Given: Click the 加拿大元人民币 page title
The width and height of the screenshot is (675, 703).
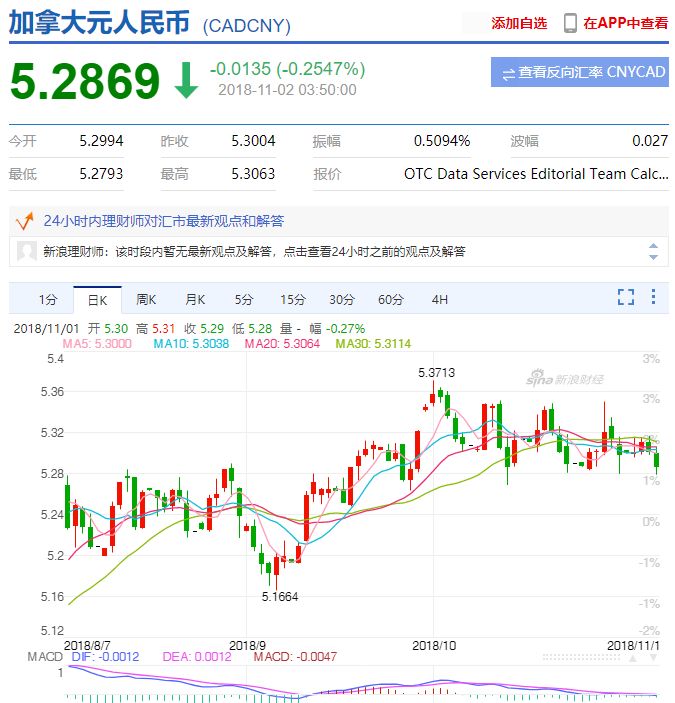Looking at the screenshot, I should [x=99, y=23].
